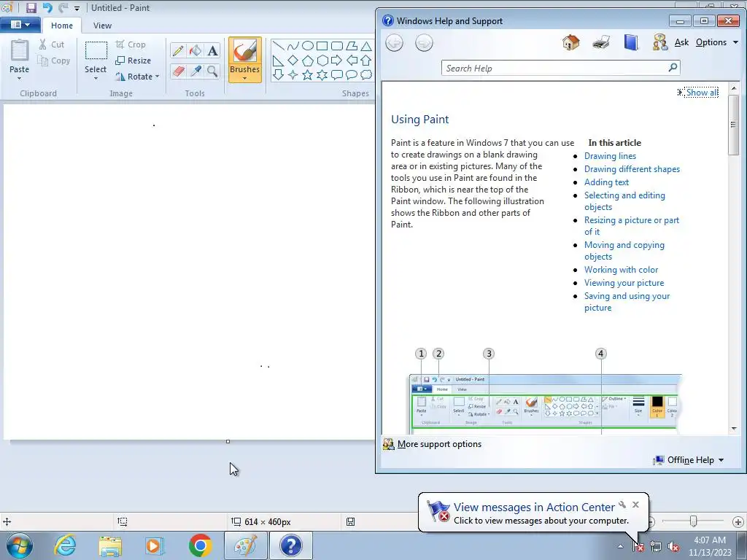Choose the Diamond shape
The height and width of the screenshot is (560, 747).
tap(293, 61)
